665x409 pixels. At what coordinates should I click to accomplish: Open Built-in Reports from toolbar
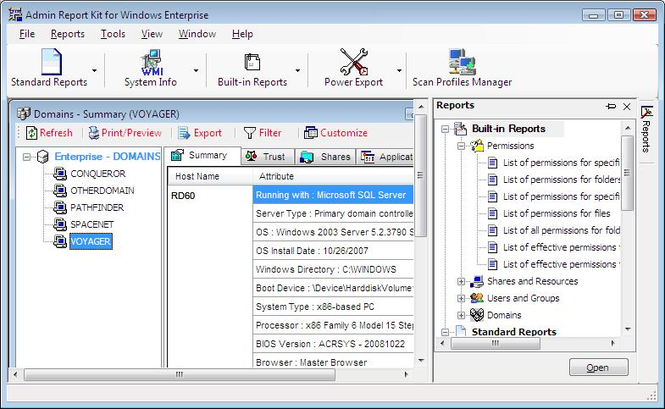click(252, 62)
